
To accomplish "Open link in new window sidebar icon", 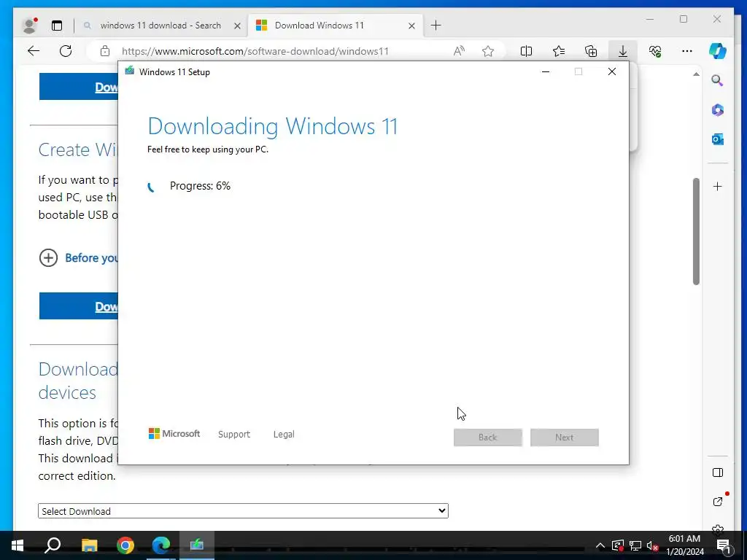I will coord(718,502).
